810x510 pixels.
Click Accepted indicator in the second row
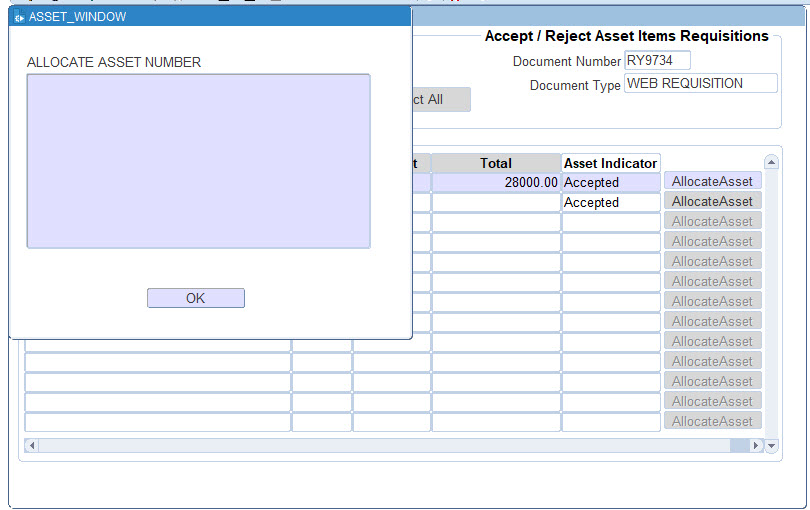click(x=611, y=203)
